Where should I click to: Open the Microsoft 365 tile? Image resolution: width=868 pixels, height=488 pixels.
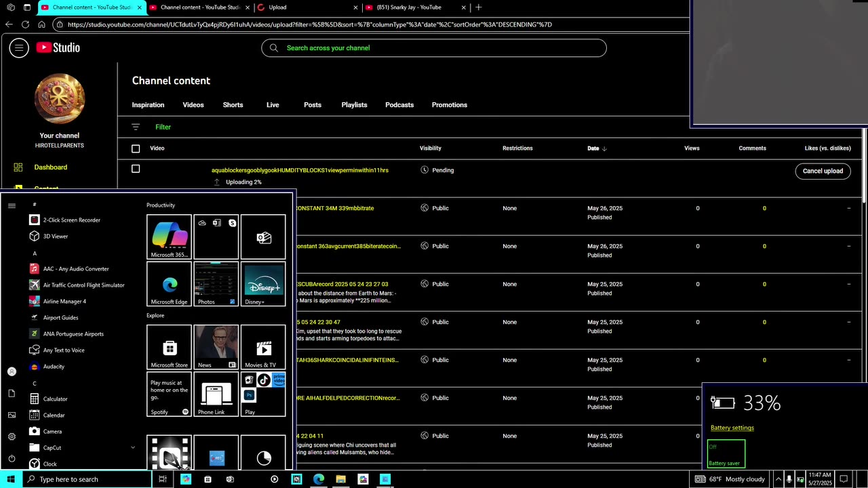[170, 237]
